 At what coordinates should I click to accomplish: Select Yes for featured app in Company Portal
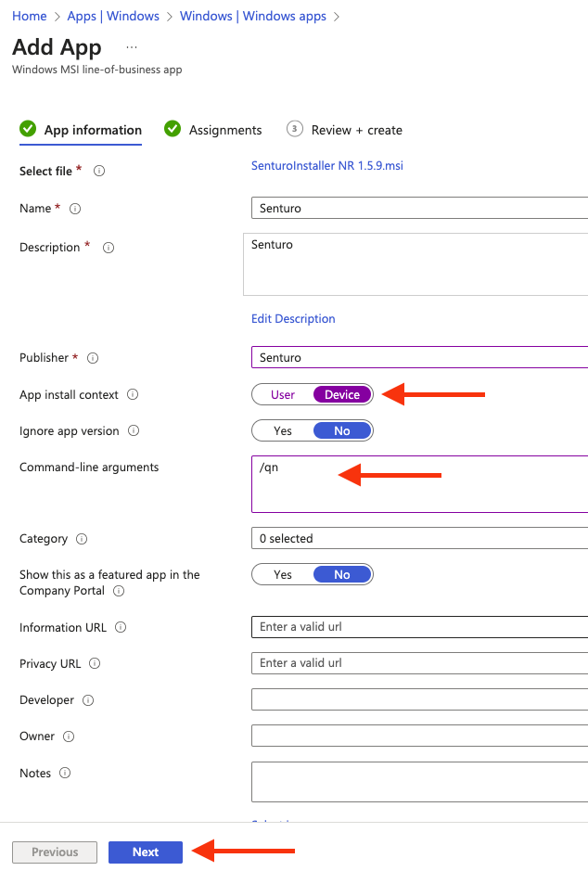click(283, 574)
